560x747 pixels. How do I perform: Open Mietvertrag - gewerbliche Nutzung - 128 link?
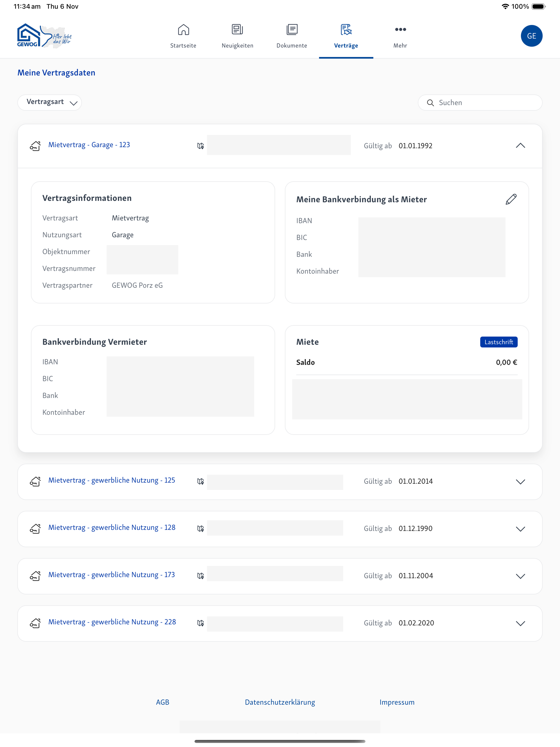[112, 528]
